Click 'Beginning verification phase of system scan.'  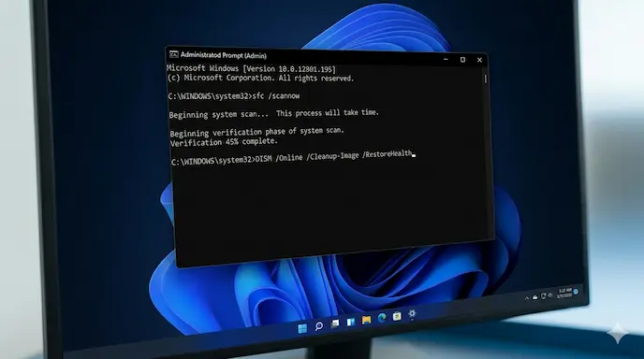(257, 132)
